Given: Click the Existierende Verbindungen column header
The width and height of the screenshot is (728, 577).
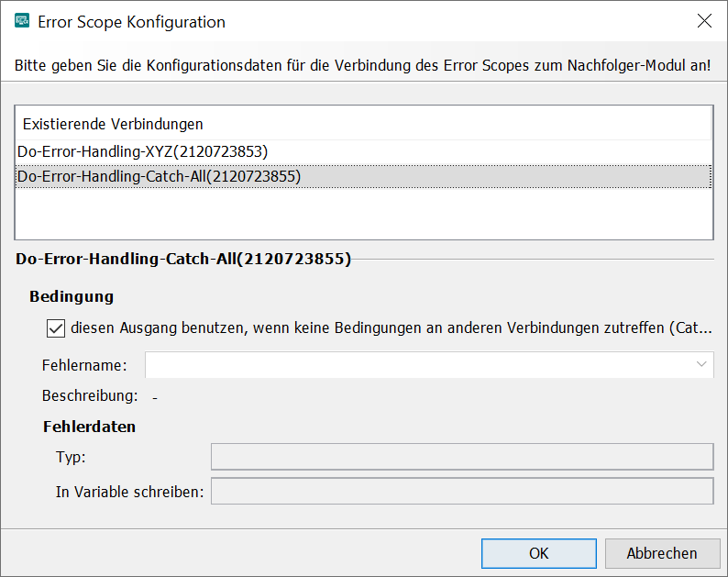Looking at the screenshot, I should 113,124.
